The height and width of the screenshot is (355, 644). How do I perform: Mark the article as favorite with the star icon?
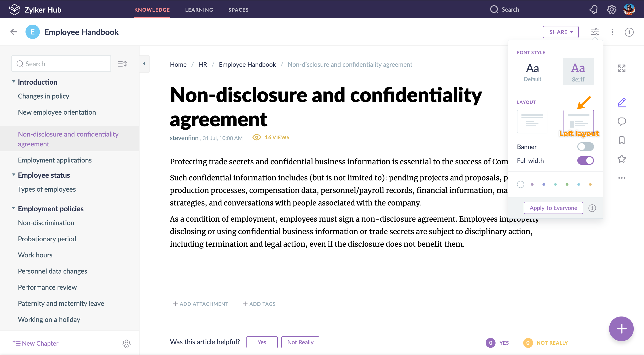coord(621,159)
